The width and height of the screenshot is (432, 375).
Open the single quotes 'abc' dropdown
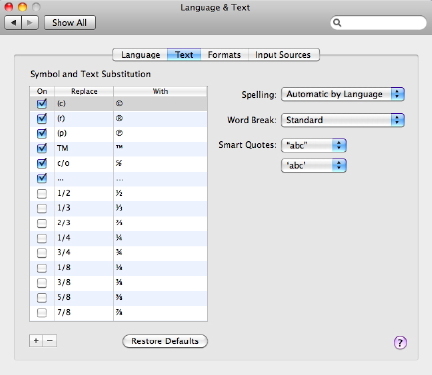[314, 165]
